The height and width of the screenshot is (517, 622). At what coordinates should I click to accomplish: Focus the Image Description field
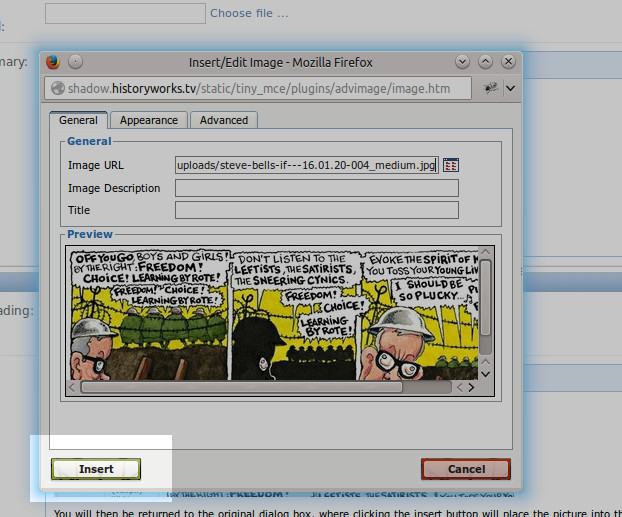pos(317,188)
